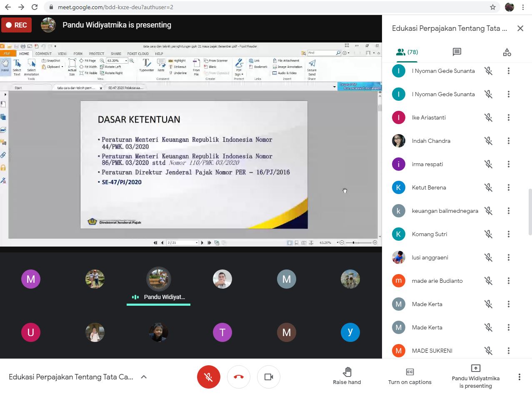Expand meeting details chevron next to title

144,377
